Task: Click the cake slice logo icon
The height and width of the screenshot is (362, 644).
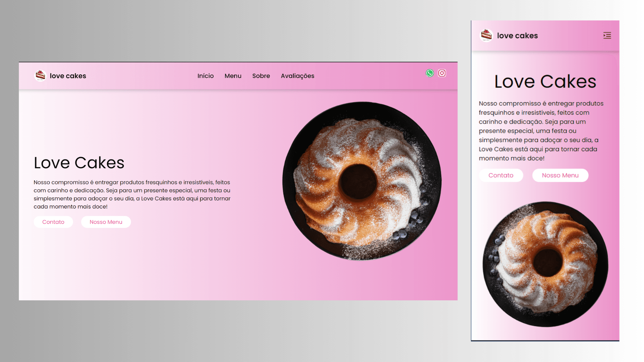Action: tap(40, 75)
